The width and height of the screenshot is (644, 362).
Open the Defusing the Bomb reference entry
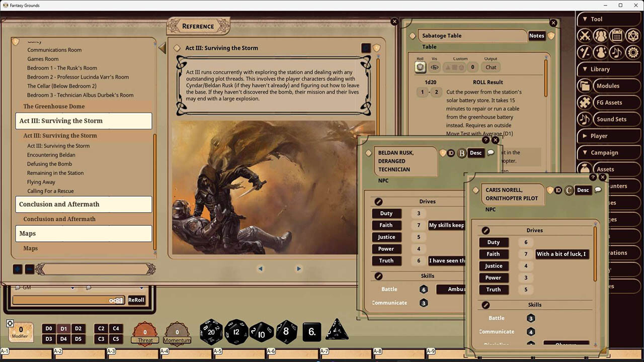tap(49, 164)
